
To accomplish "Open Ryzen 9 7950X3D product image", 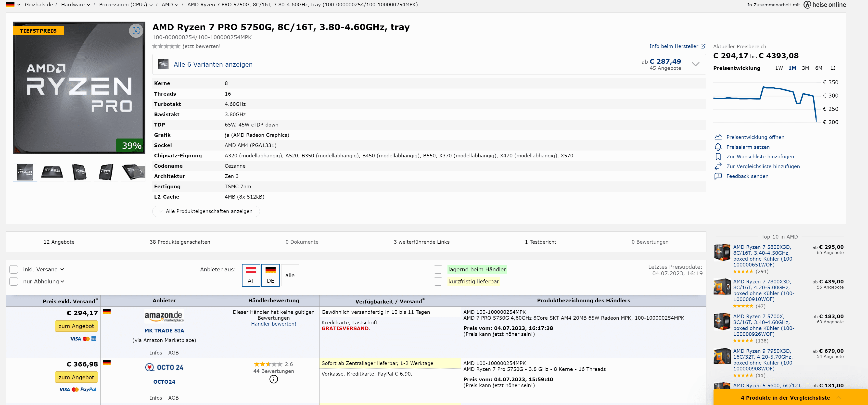I will (722, 356).
